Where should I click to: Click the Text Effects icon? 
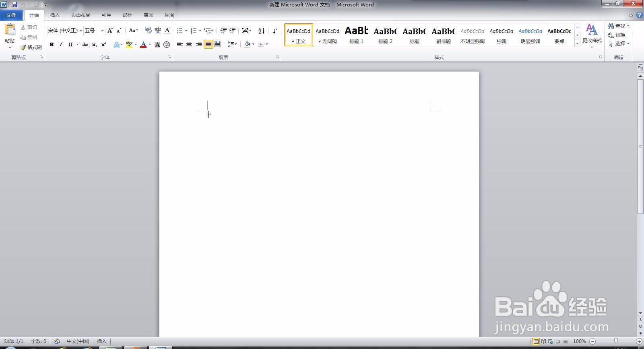(x=116, y=45)
